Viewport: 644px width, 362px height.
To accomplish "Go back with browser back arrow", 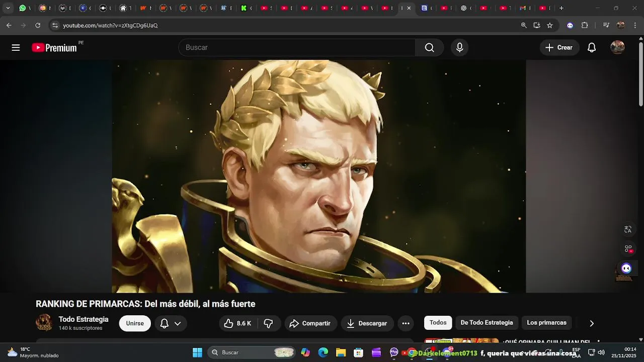I will pos(9,25).
